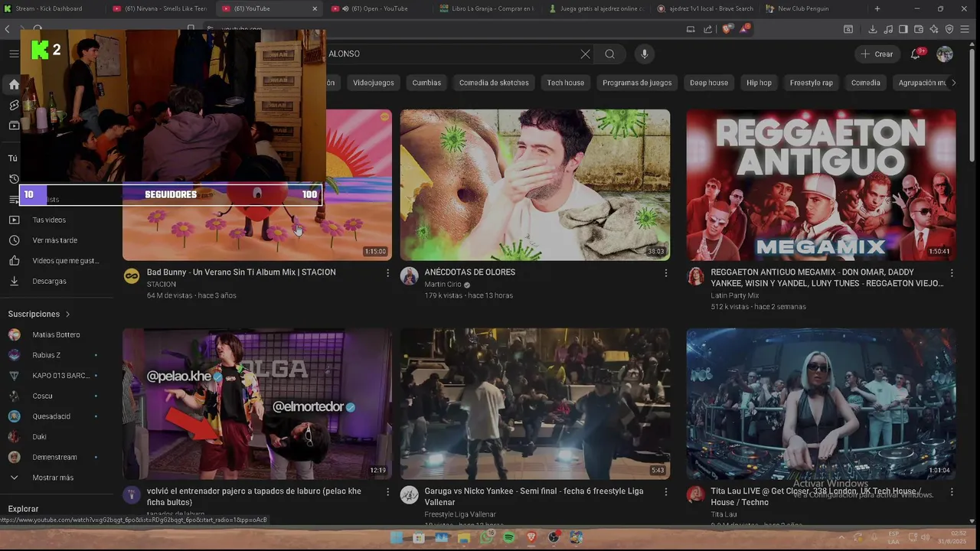Viewport: 980px width, 551px height.
Task: Open more options for Reggaeton Antiguo Megamix
Action: pyautogui.click(x=952, y=273)
